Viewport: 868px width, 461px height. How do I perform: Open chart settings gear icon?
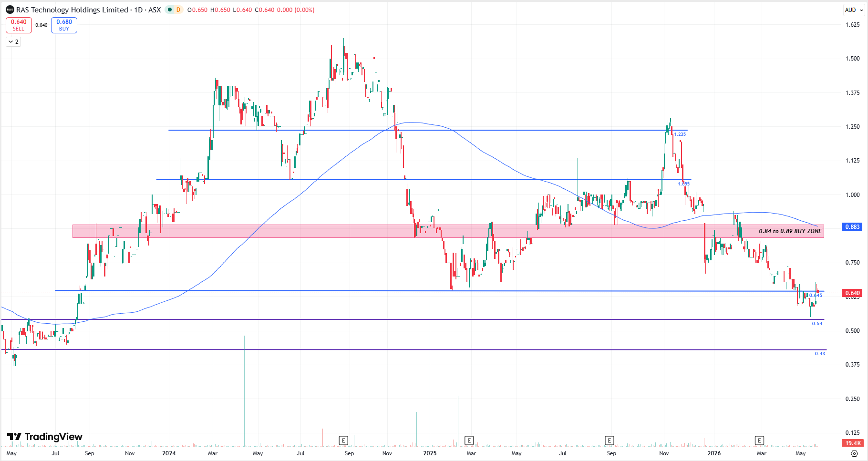pos(854,453)
